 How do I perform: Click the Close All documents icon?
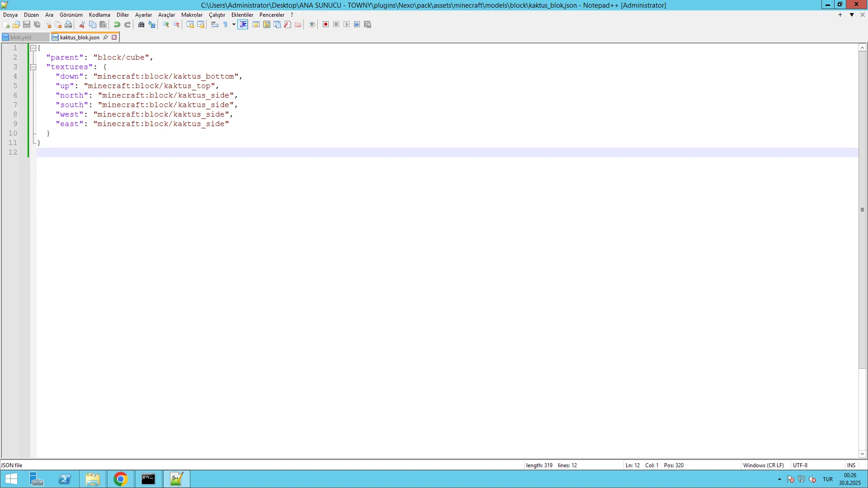(58, 24)
